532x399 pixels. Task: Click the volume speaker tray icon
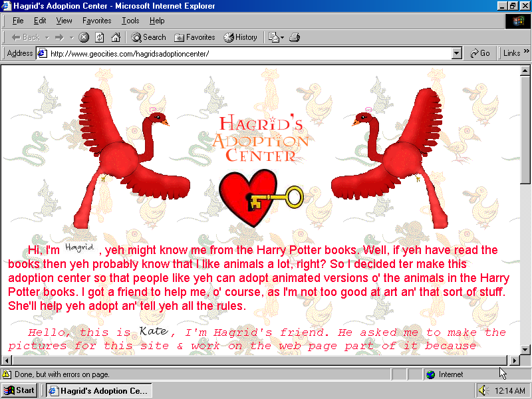[x=483, y=390]
